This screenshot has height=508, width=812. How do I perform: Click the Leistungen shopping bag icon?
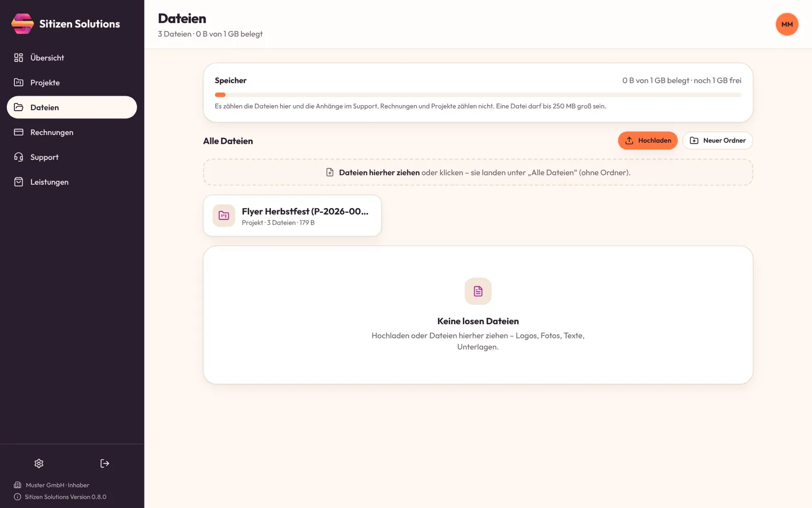[19, 182]
